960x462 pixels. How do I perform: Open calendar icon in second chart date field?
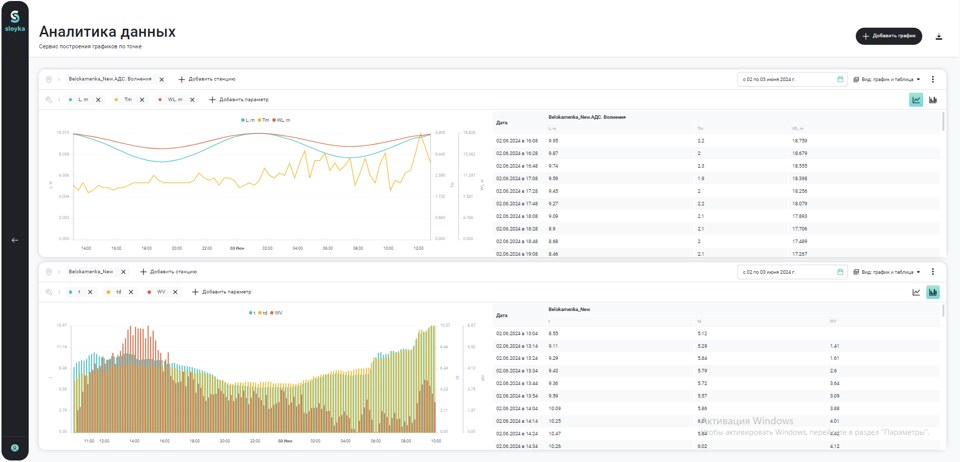pos(840,272)
